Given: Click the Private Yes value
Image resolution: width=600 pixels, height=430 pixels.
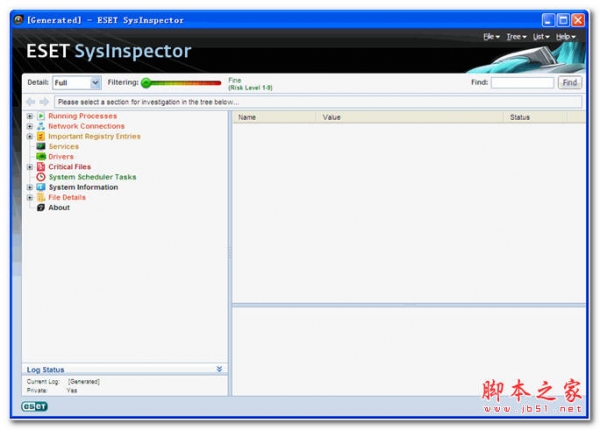Looking at the screenshot, I should [x=72, y=391].
